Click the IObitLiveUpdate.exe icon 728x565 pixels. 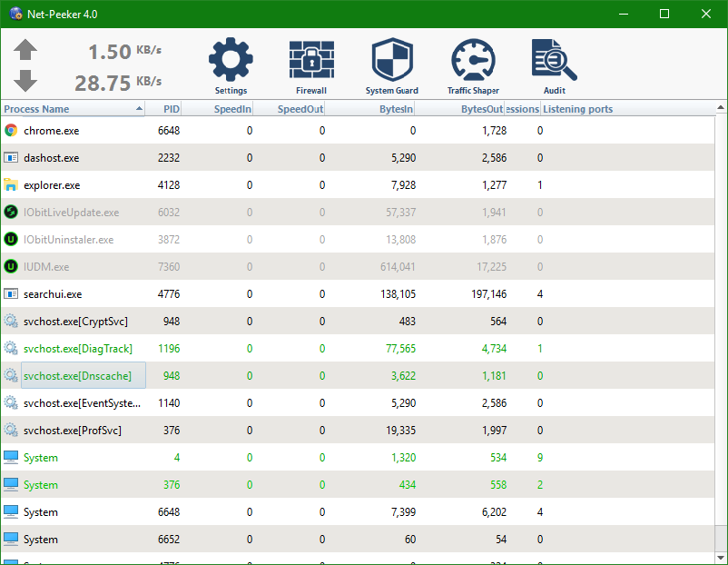point(11,213)
